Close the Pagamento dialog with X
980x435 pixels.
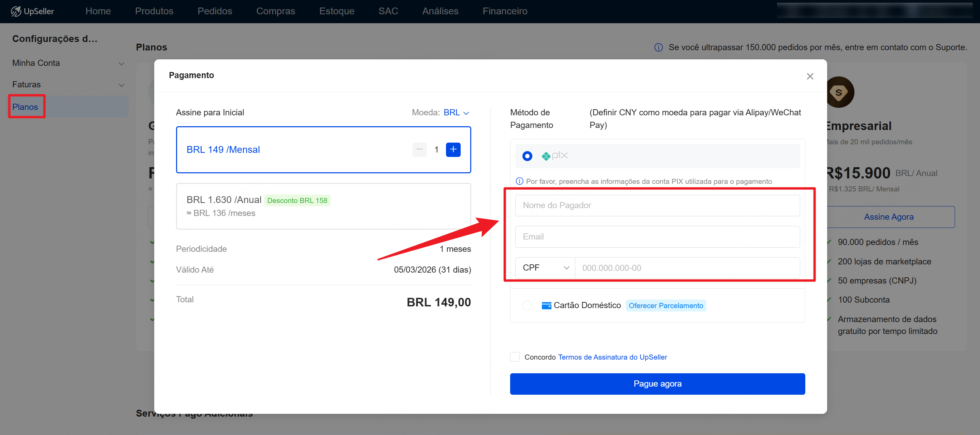click(x=810, y=76)
